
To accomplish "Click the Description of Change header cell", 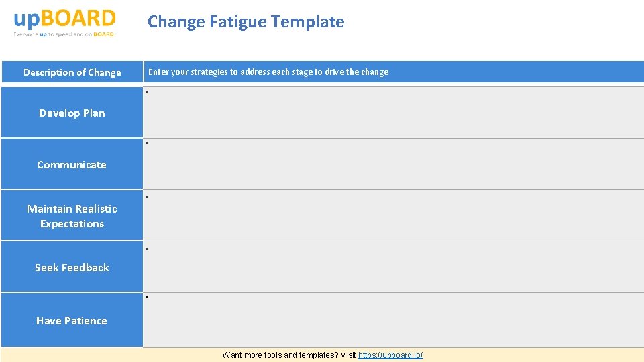I will (x=72, y=72).
